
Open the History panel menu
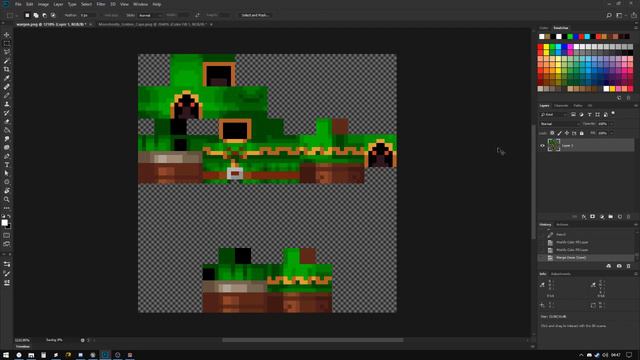point(636,224)
